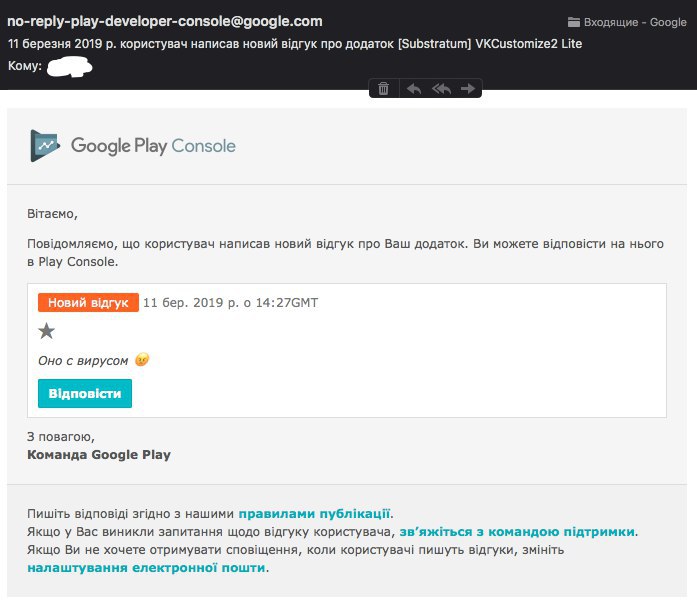Reply to the email using the single arrow

414,89
